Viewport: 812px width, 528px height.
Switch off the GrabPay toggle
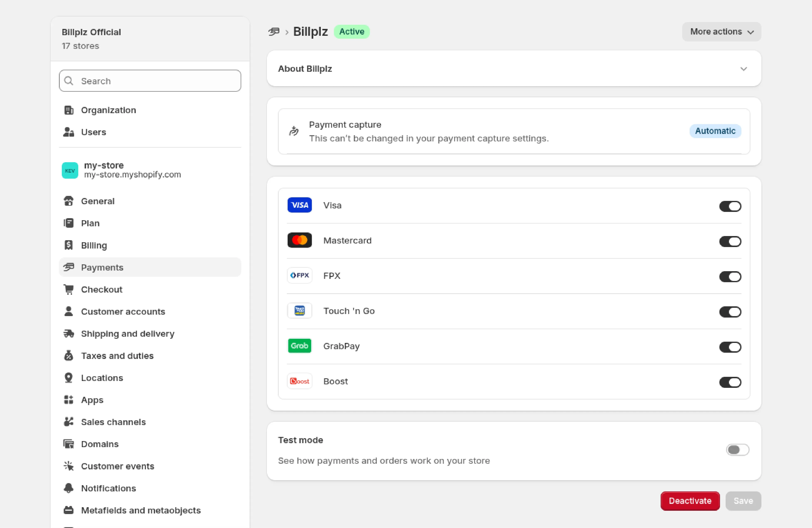[x=730, y=347]
